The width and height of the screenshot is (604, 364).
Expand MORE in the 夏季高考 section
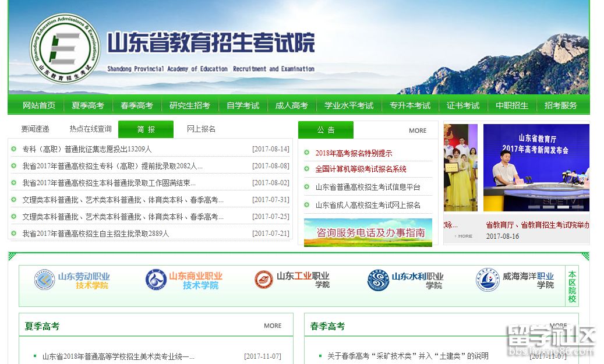(273, 326)
